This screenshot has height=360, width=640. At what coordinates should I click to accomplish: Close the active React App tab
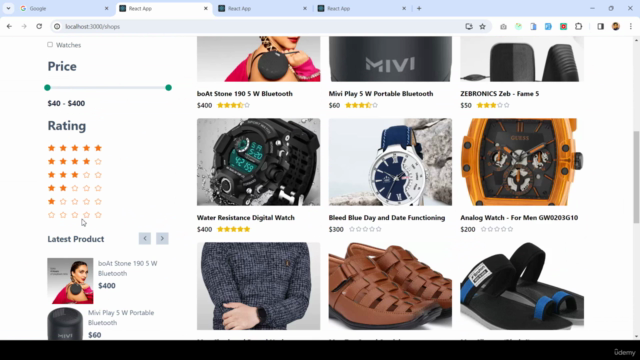click(206, 9)
